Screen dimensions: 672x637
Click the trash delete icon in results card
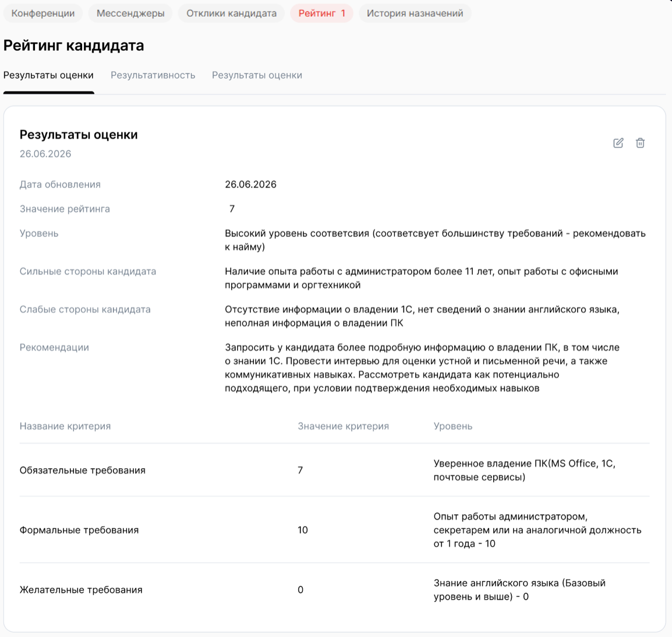tap(640, 143)
